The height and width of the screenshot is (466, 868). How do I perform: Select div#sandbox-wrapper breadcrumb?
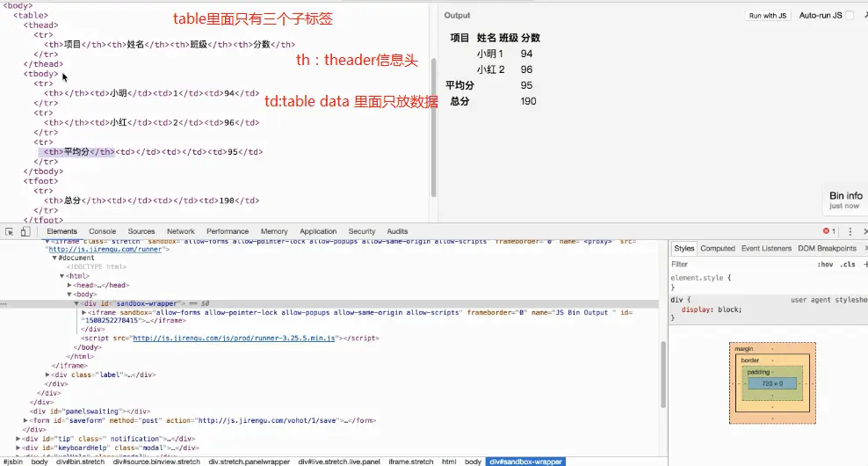(525, 462)
